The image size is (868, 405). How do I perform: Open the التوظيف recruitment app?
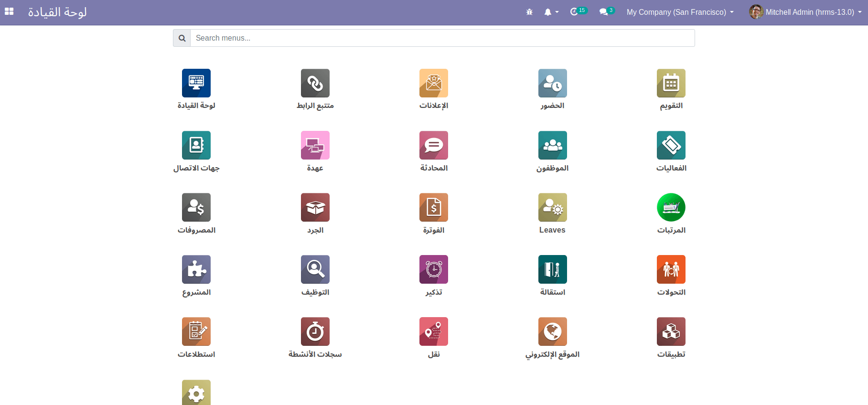315,269
